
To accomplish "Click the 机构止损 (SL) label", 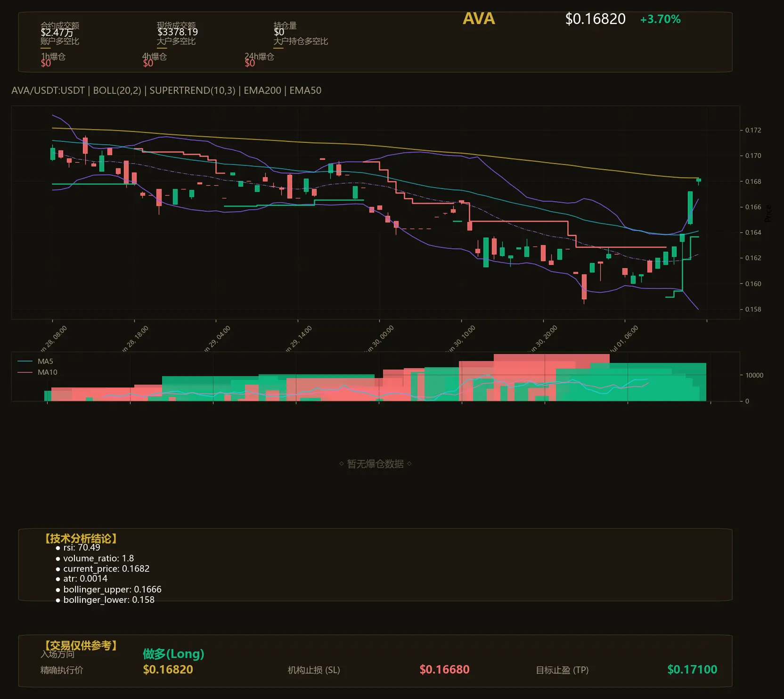I will pyautogui.click(x=314, y=670).
